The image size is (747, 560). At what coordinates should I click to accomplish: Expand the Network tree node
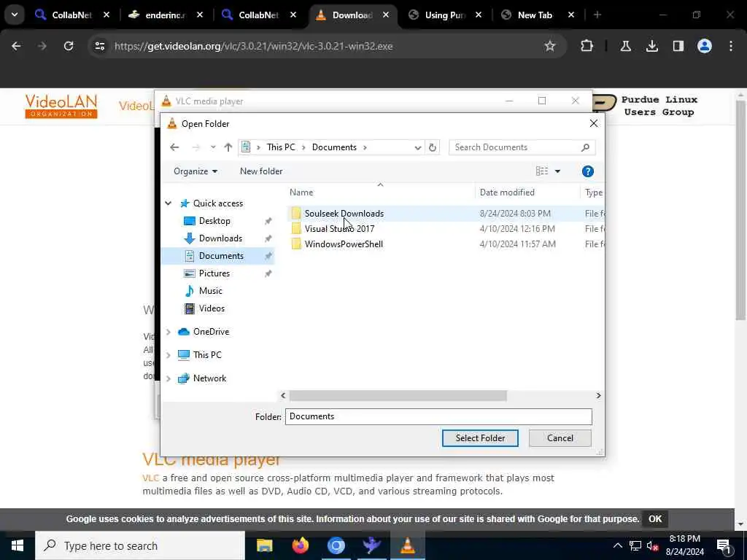tap(169, 378)
